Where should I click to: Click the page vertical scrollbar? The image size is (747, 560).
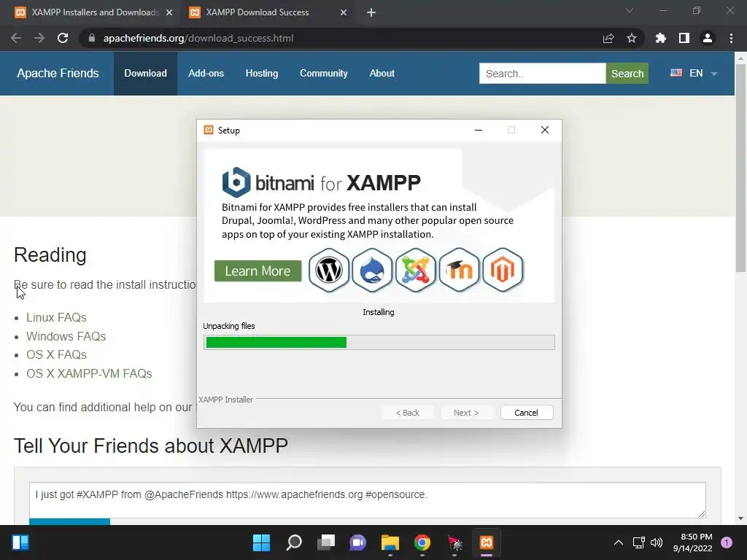(x=740, y=168)
